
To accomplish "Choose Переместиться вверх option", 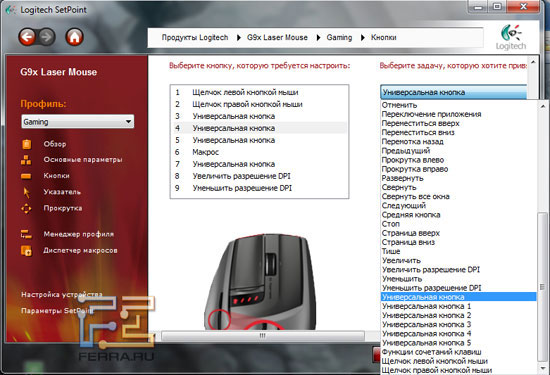I will [x=459, y=123].
